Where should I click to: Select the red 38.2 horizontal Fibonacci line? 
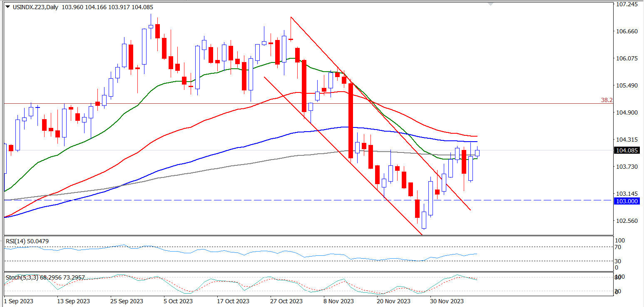pos(250,103)
